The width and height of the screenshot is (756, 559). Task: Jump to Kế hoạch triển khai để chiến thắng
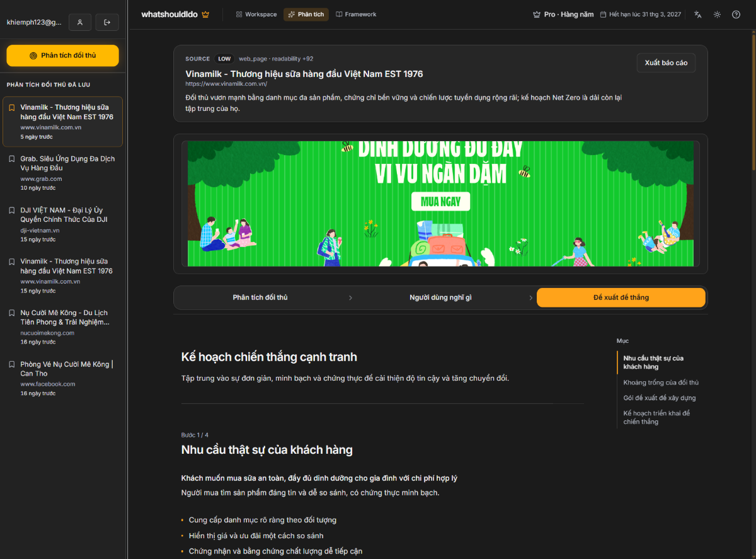656,417
